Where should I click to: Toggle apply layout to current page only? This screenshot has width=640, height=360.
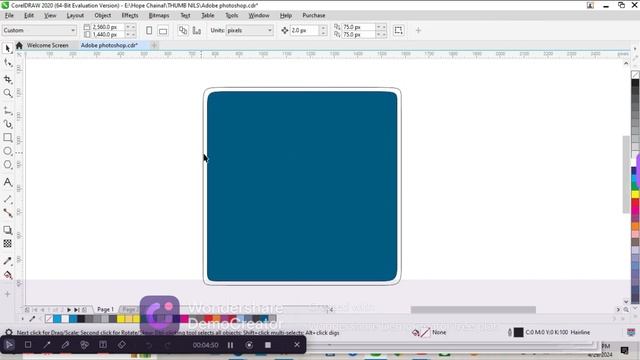[x=197, y=31]
